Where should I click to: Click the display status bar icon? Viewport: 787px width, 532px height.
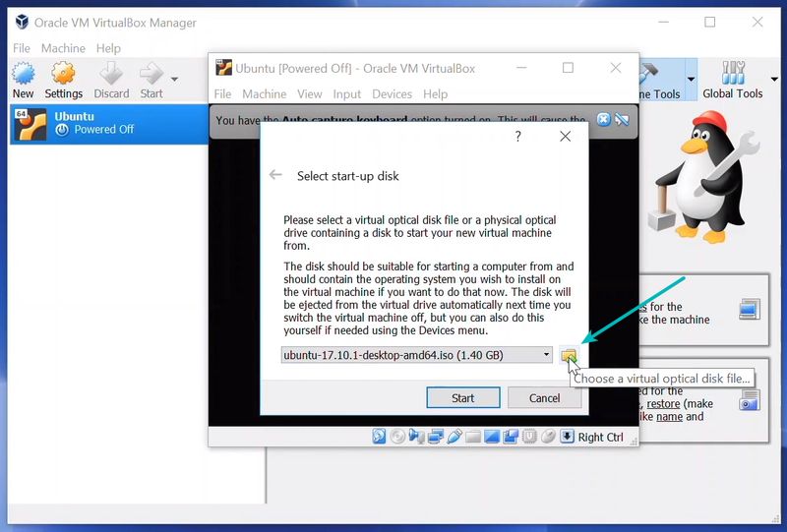491,437
